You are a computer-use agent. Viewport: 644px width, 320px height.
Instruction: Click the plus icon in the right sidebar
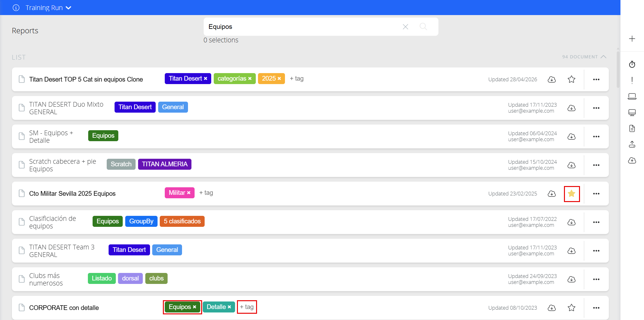pyautogui.click(x=632, y=39)
